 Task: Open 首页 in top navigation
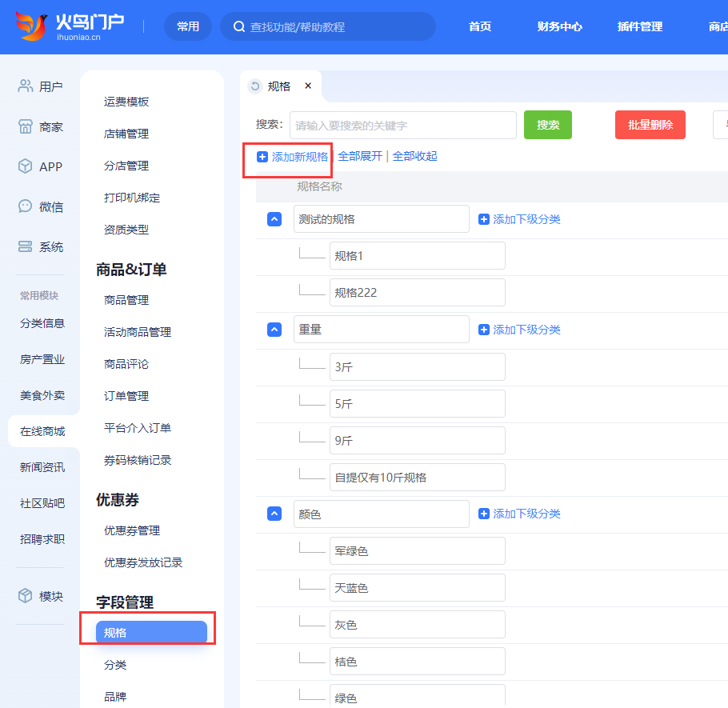click(x=480, y=26)
